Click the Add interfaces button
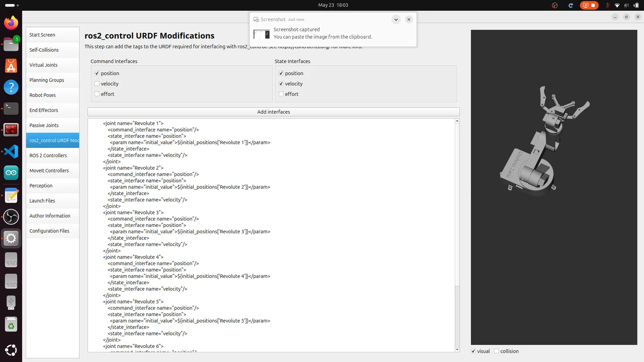Viewport: 644px width, 362px height. click(274, 112)
